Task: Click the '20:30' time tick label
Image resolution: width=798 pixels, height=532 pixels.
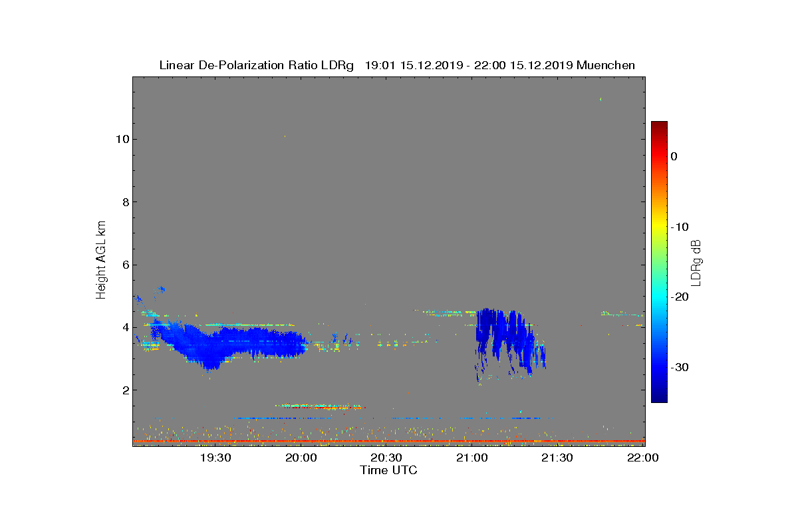Action: (x=386, y=458)
